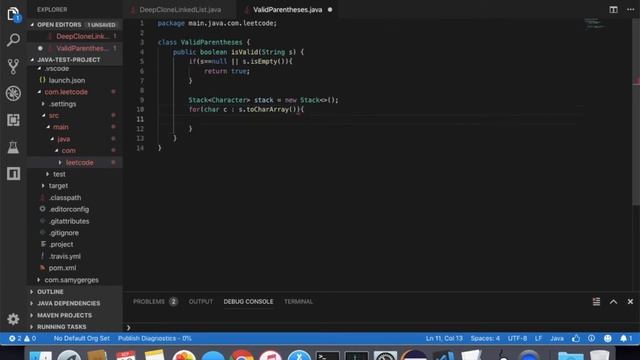Viewport: 640px width, 360px height.
Task: Open the .classpath file
Action: pos(75,198)
